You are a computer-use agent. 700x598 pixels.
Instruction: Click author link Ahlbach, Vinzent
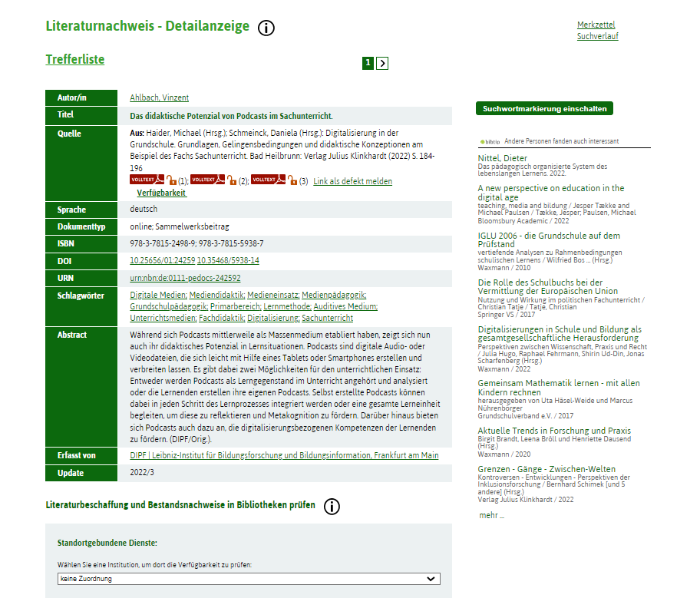point(159,97)
